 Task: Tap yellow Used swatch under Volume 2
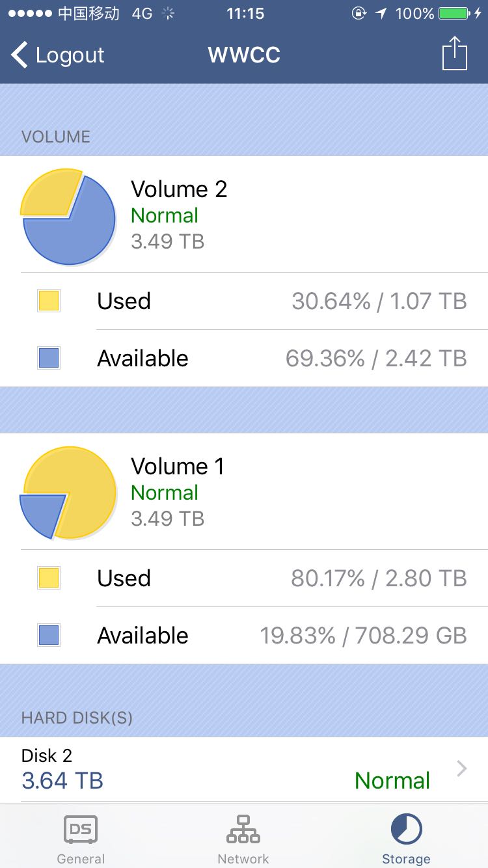[x=49, y=301]
